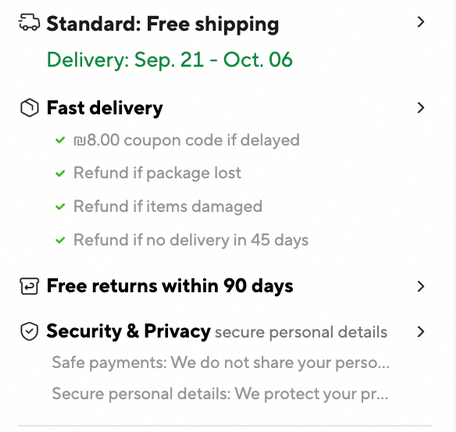Open the Security & Privacy heading

coord(128,331)
